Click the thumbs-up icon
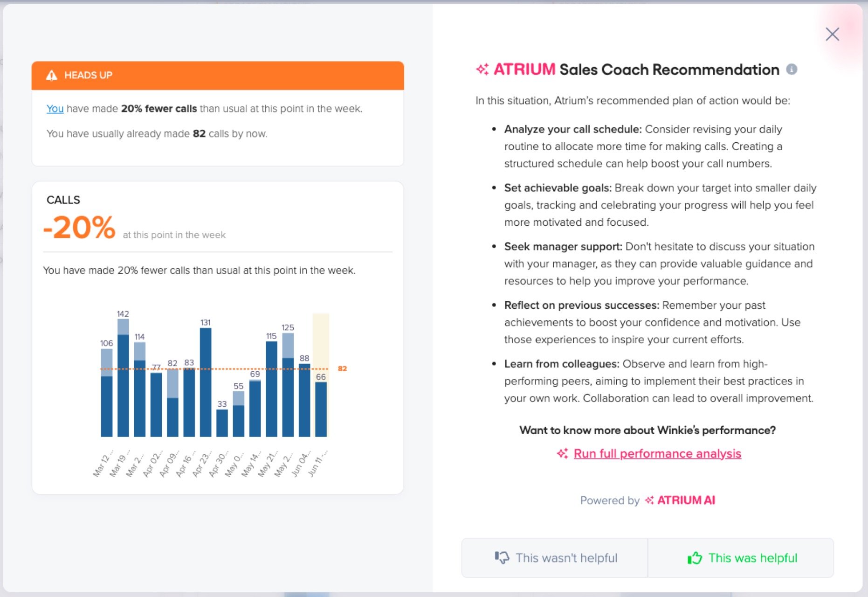The height and width of the screenshot is (597, 868). [695, 557]
